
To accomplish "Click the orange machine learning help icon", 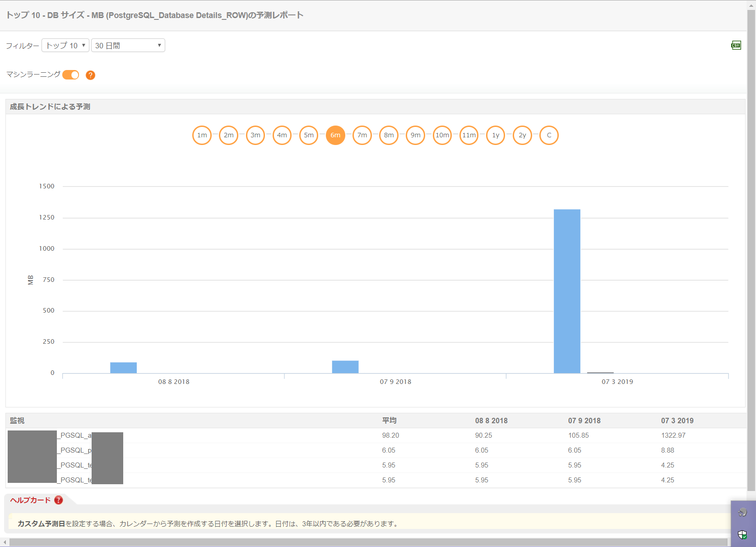I will click(90, 75).
